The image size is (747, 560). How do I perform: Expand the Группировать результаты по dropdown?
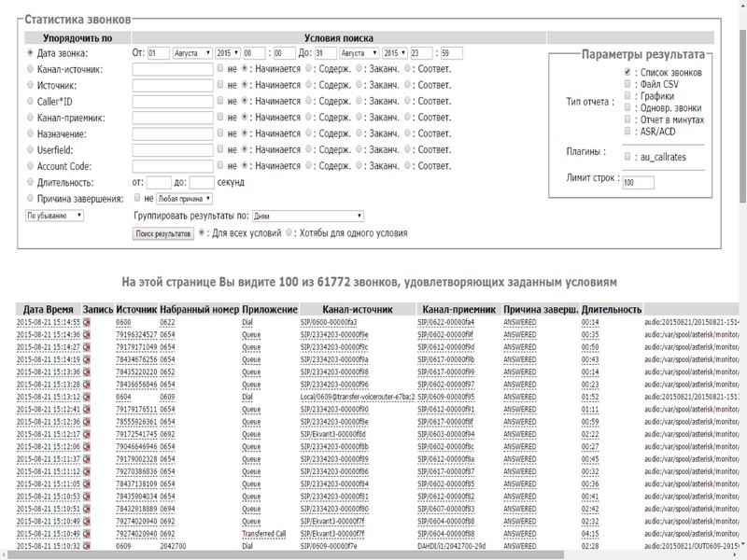308,217
